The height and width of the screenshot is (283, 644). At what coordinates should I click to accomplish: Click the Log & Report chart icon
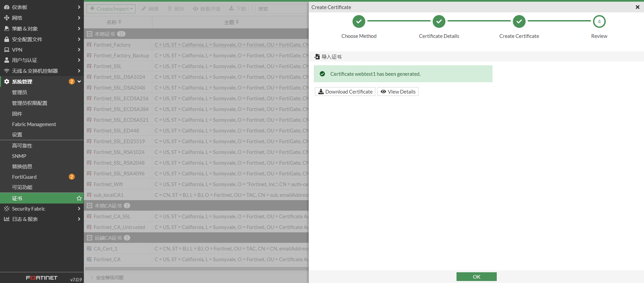(6, 219)
